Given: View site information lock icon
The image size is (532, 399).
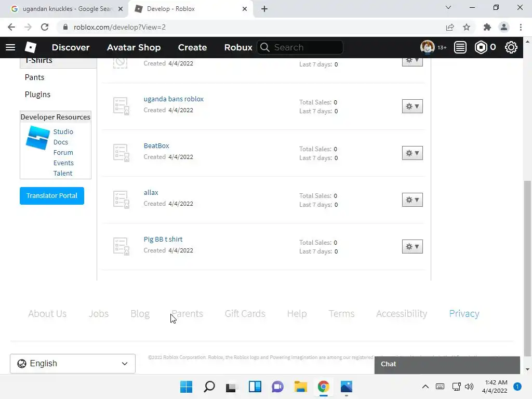Looking at the screenshot, I should (x=65, y=27).
